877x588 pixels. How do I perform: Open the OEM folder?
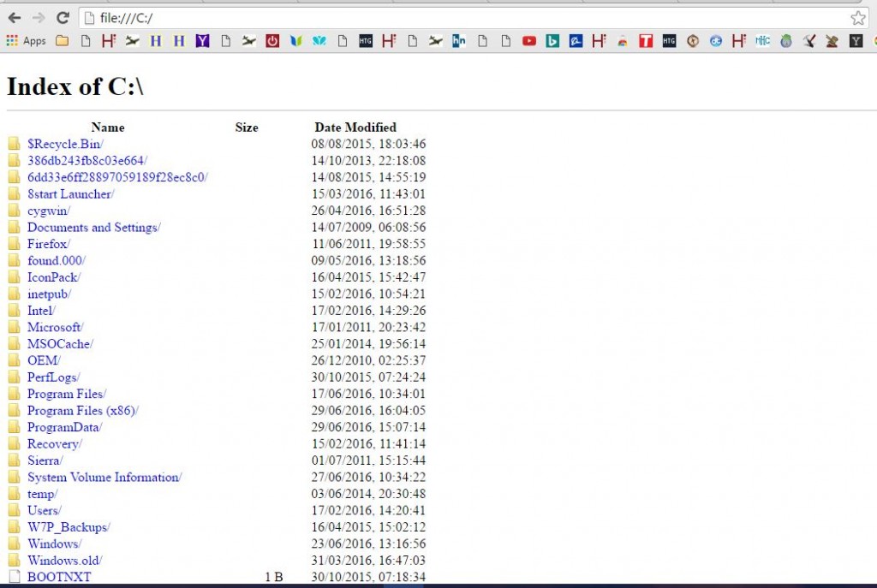(44, 360)
